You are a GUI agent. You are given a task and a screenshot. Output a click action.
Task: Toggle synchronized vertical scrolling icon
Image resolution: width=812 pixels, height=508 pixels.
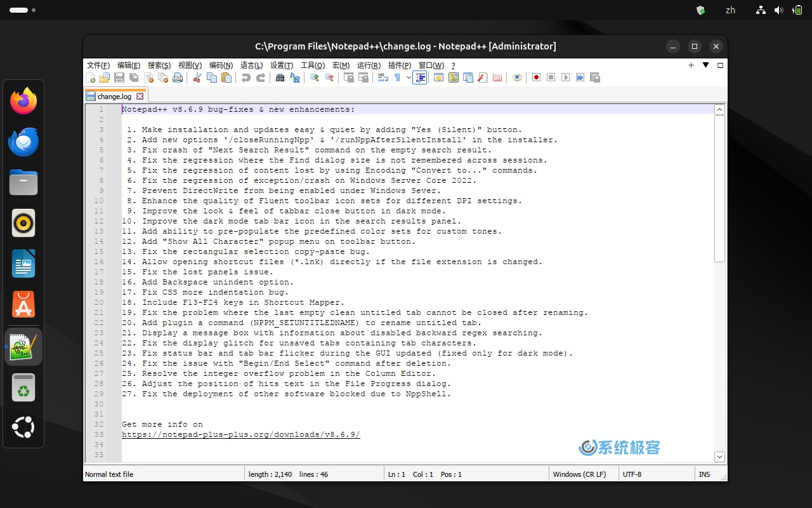(x=348, y=77)
